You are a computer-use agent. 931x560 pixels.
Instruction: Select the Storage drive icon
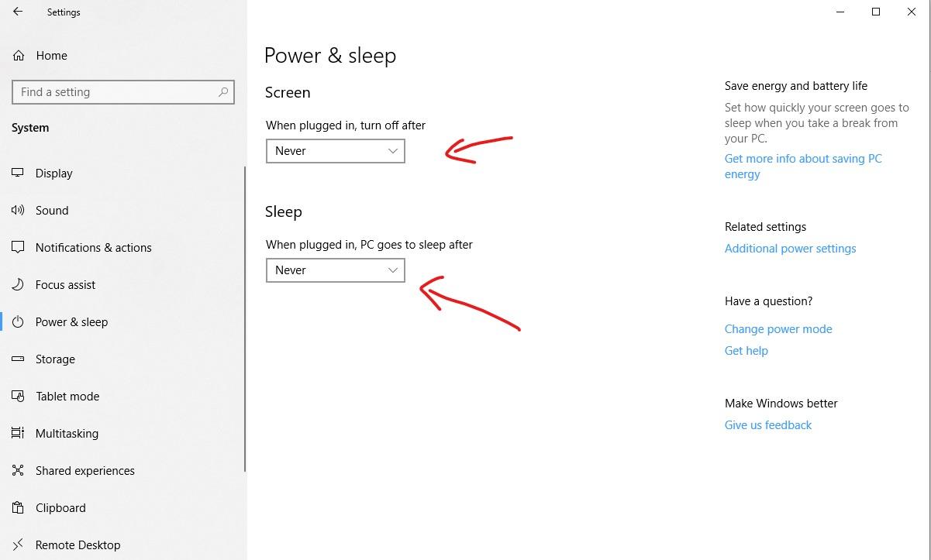coord(18,359)
